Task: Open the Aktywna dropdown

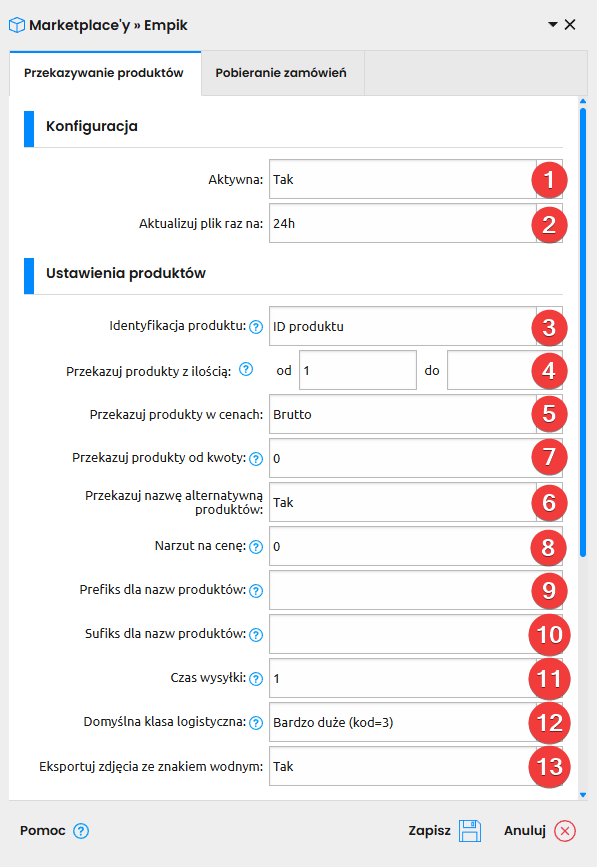Action: tap(416, 179)
